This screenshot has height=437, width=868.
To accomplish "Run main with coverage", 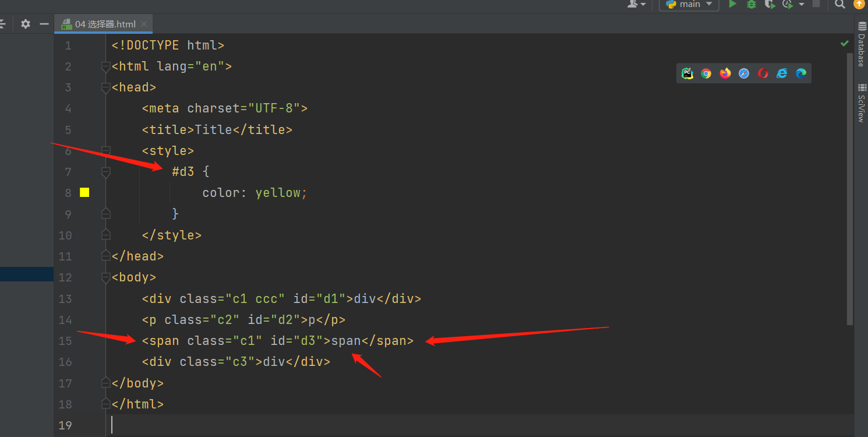I will (770, 4).
